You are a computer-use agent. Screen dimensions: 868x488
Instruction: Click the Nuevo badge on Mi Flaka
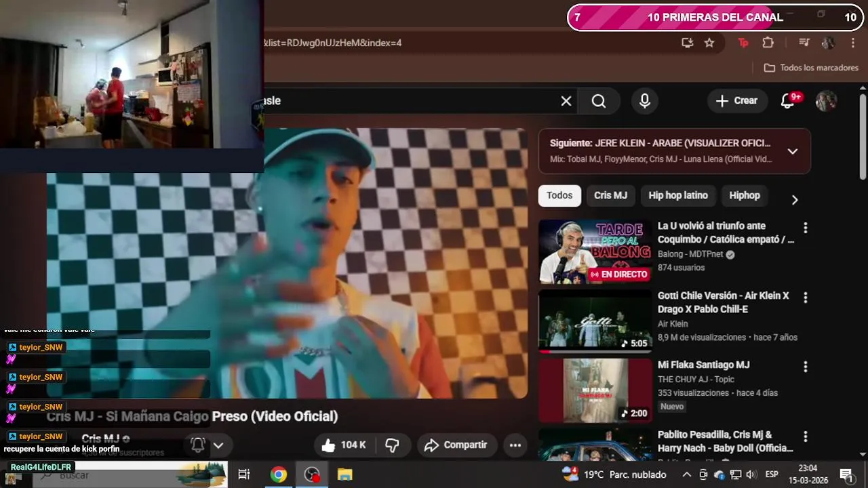pyautogui.click(x=672, y=407)
